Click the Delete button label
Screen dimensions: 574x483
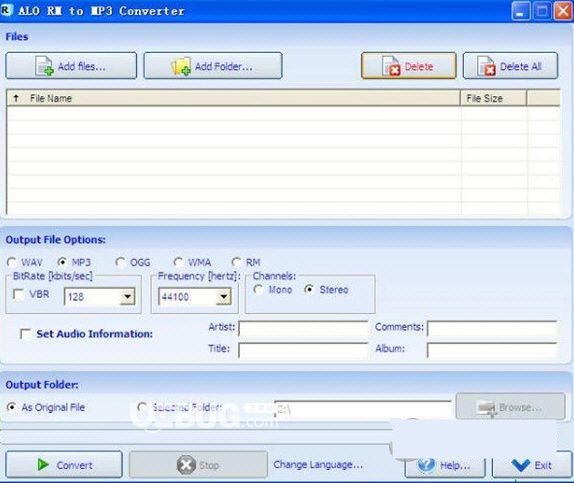[419, 67]
